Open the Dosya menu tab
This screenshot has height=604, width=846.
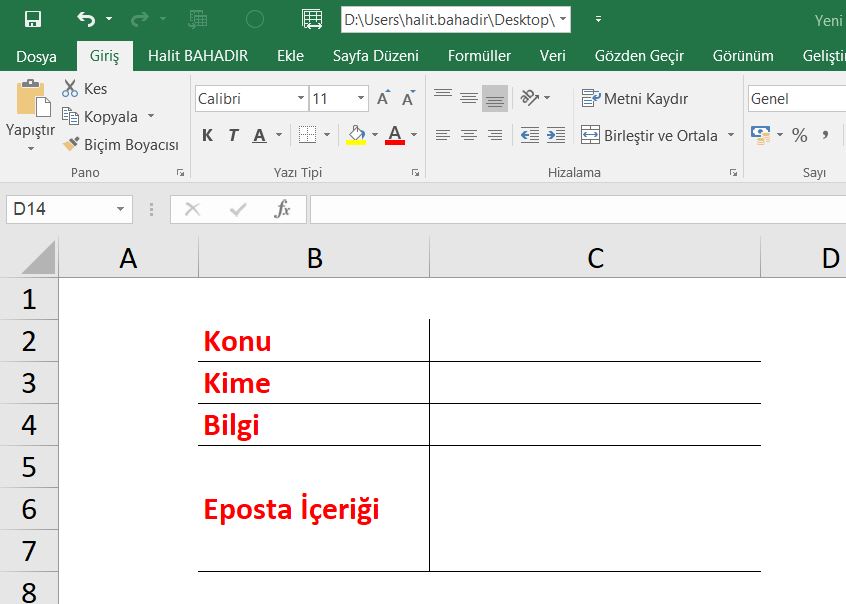coord(36,56)
